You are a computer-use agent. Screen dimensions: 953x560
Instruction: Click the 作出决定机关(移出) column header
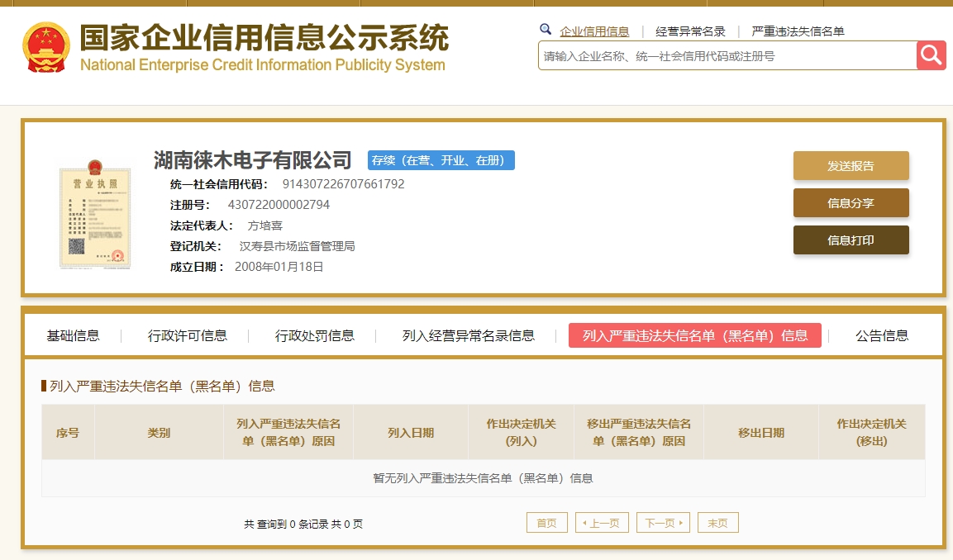pos(871,433)
